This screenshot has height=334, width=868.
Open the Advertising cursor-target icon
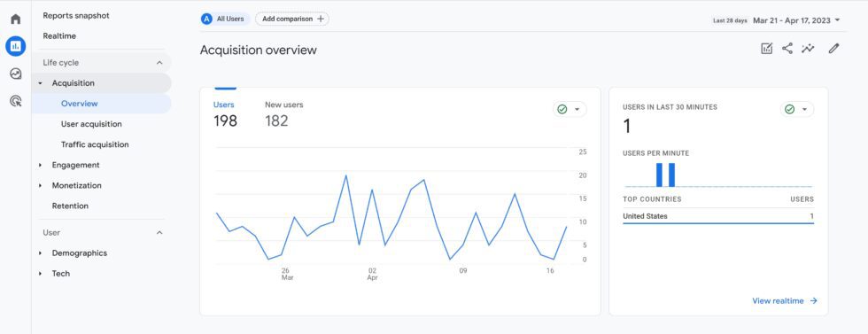[x=16, y=101]
